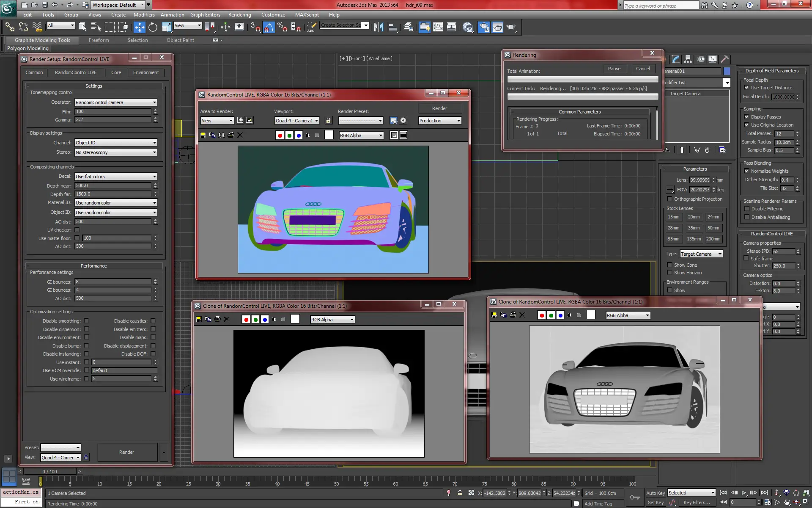This screenshot has height=508, width=812.
Task: Open the Production render mode dropdown
Action: click(x=440, y=121)
